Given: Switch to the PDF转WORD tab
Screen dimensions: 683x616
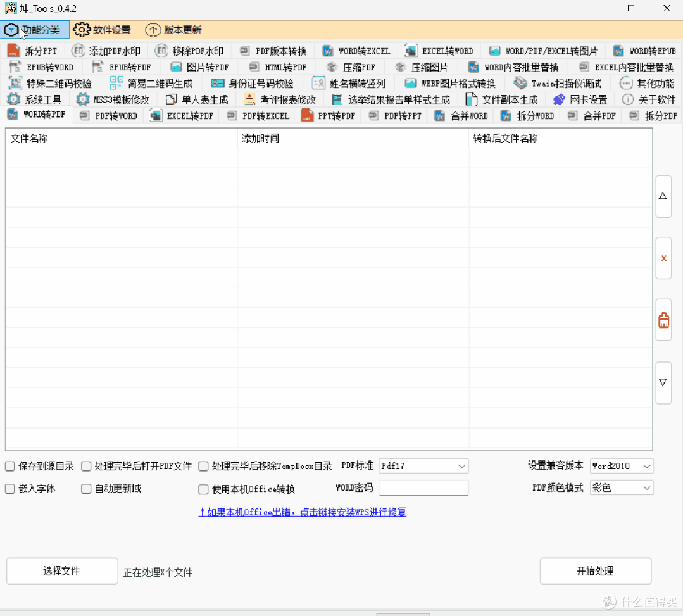Looking at the screenshot, I should click(108, 116).
